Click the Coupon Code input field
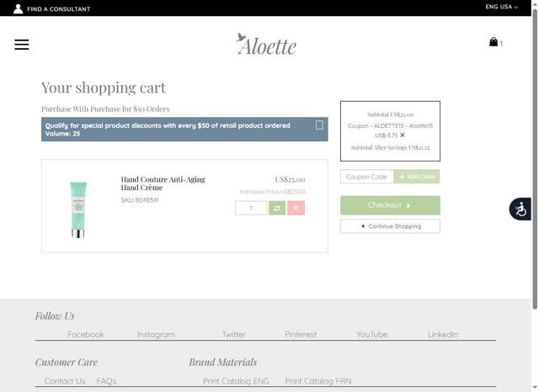This screenshot has width=539, height=392. tap(367, 177)
